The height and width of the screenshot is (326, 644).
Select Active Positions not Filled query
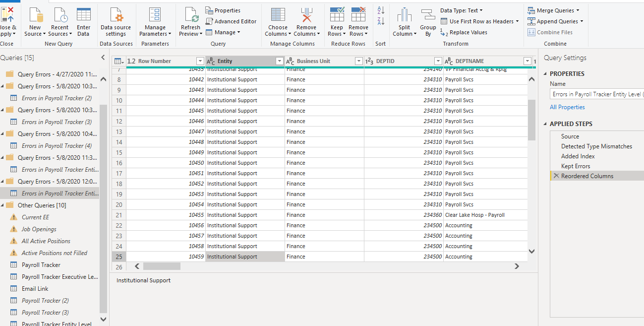pyautogui.click(x=54, y=253)
